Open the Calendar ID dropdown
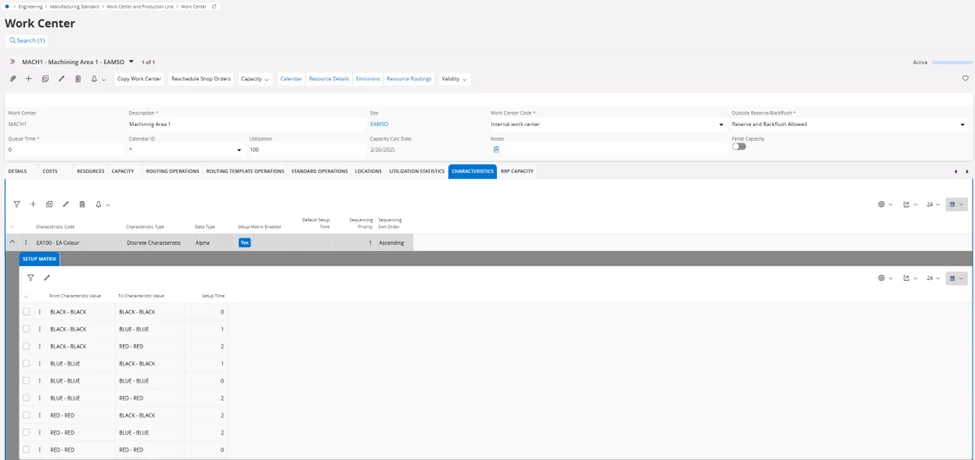This screenshot has height=460, width=975. coord(239,150)
